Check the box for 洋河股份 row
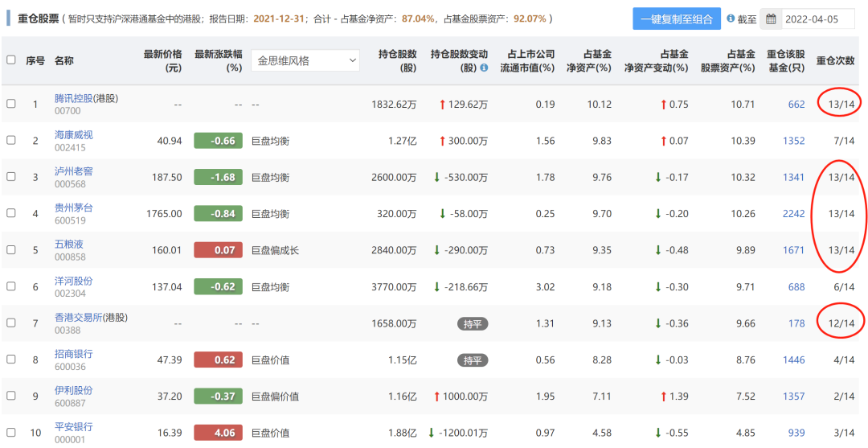 coord(11,286)
